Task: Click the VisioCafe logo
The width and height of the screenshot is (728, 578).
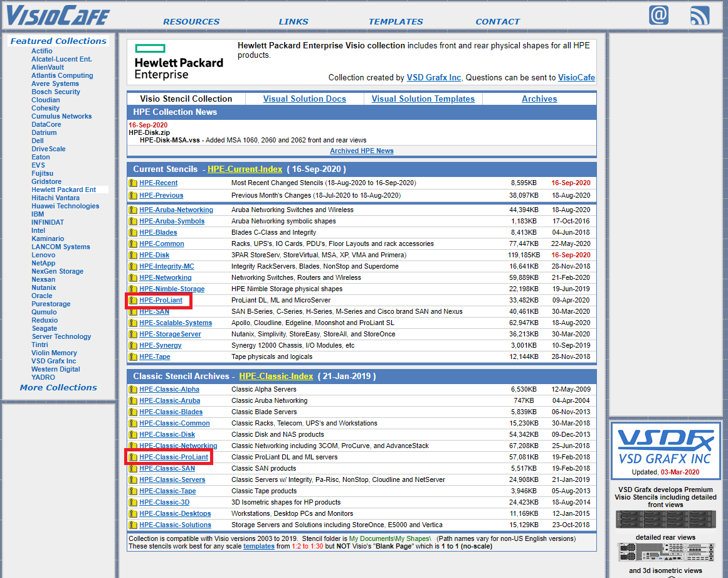Action: 58,15
